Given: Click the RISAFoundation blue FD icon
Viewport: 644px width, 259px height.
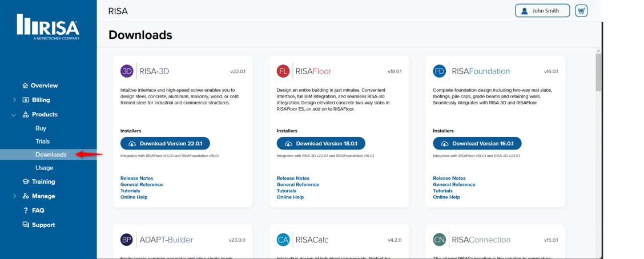Looking at the screenshot, I should pos(439,71).
